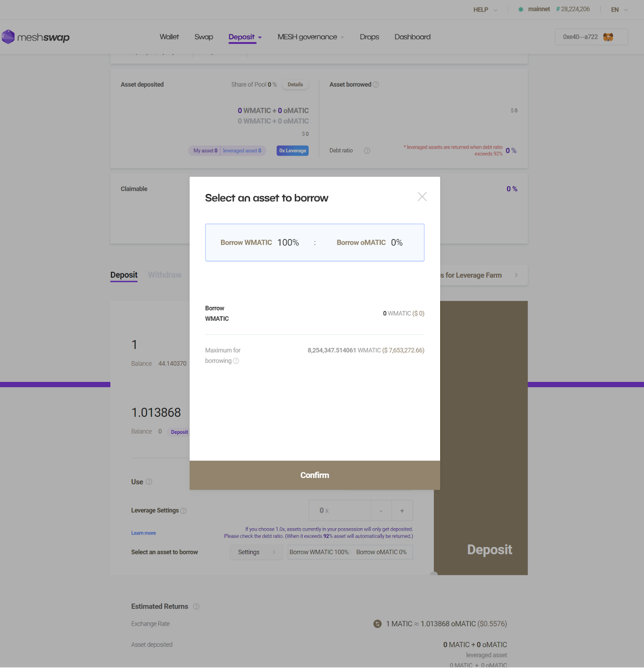Toggle the leveraged asset 0 pill
The height and width of the screenshot is (668, 644).
tap(242, 150)
